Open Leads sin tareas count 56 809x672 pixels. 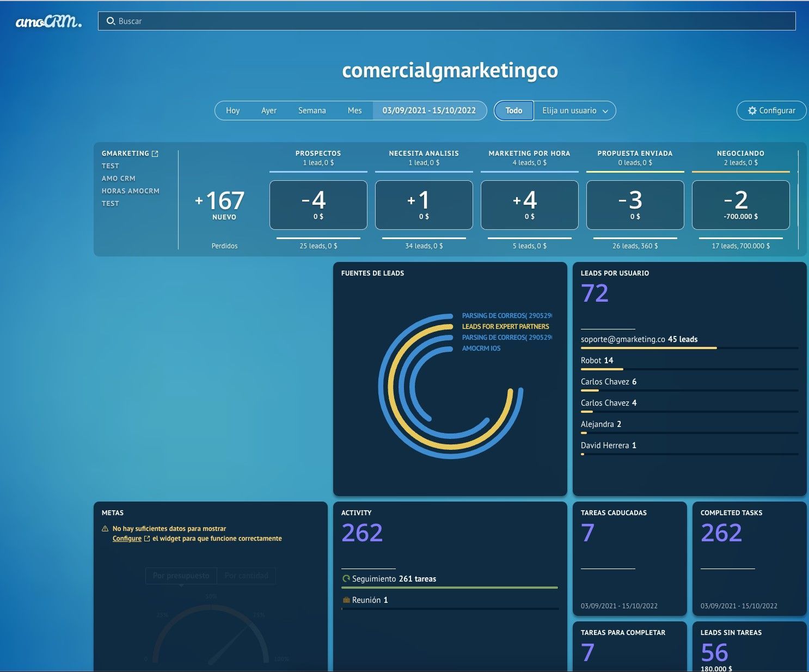point(714,653)
